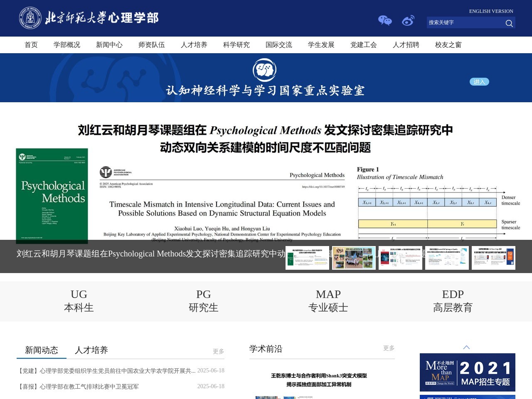This screenshot has width=532, height=399.
Task: Click the university logo emblem
Action: [x=30, y=18]
